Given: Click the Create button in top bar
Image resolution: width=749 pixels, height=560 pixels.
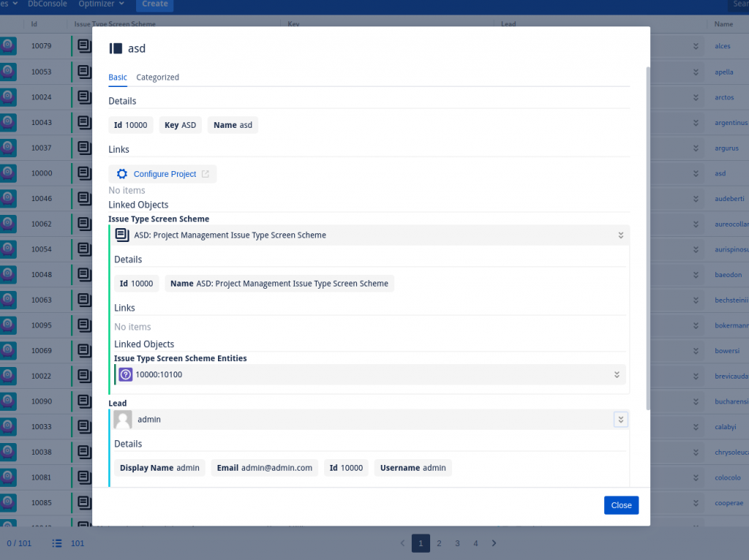Looking at the screenshot, I should click(155, 4).
